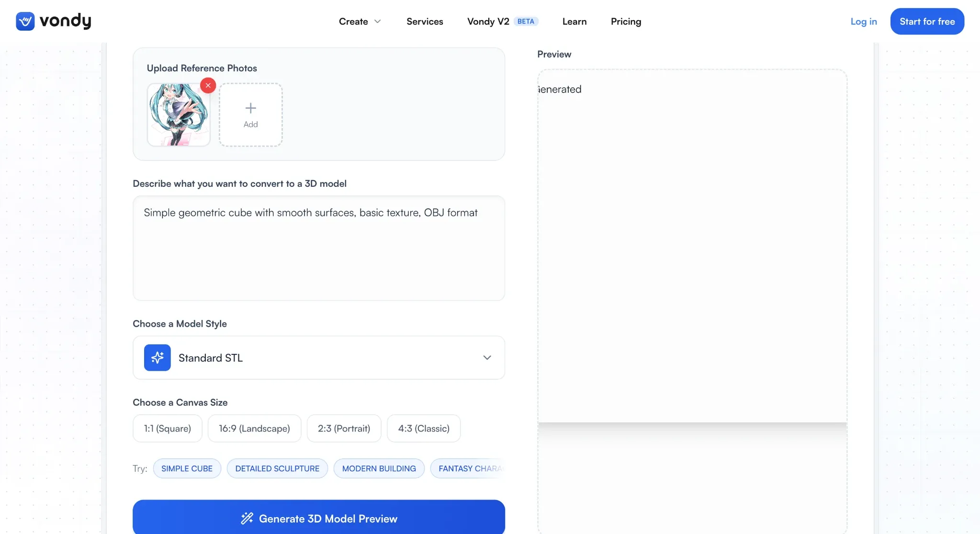Screen dimensions: 980x534
Task: Focus the 3D model description text box
Action: [x=319, y=248]
